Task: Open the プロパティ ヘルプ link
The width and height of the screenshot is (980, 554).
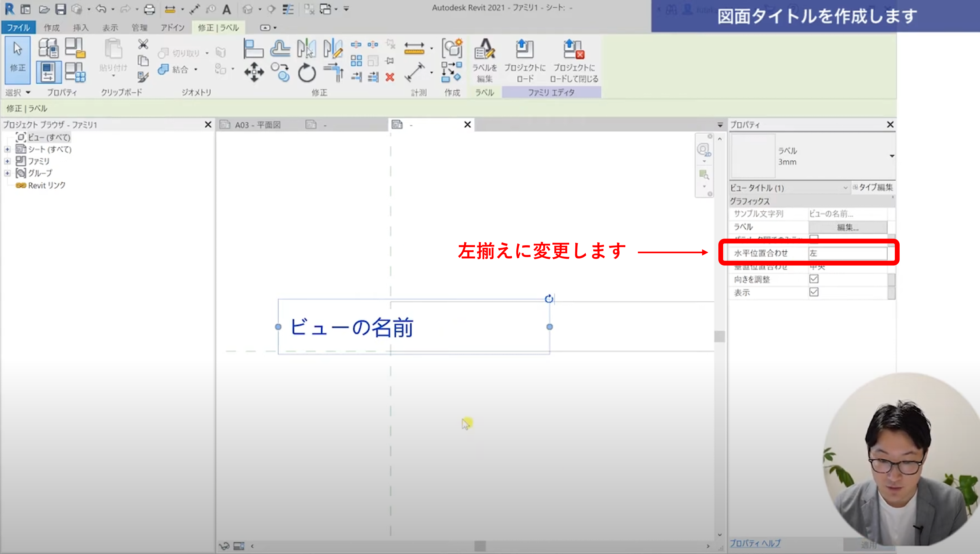Action: tap(755, 543)
